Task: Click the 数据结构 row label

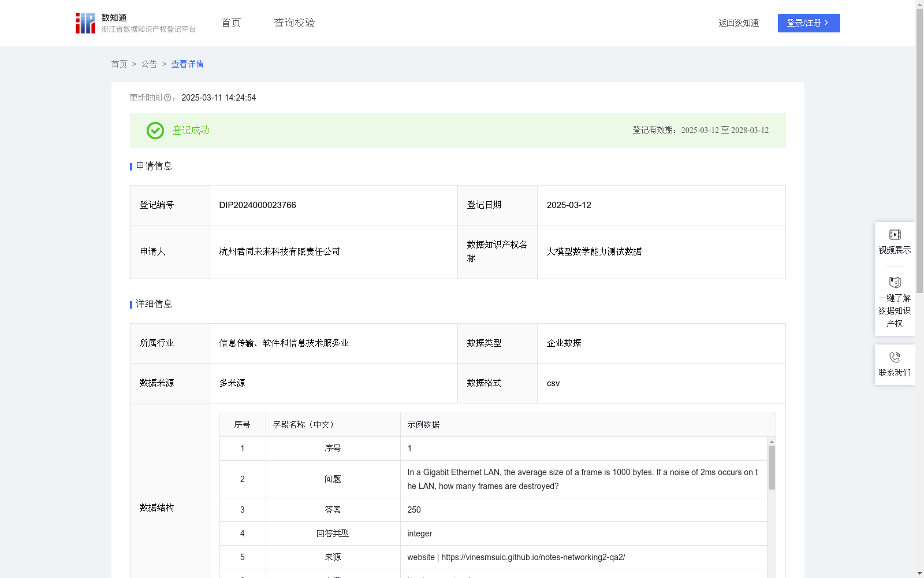Action: coord(157,508)
